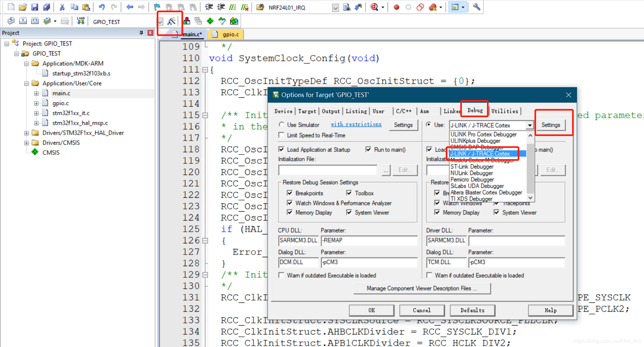Choose J-LINK / J-TRACE Cortex in the list
The height and width of the screenshot is (347, 644).
pos(480,154)
